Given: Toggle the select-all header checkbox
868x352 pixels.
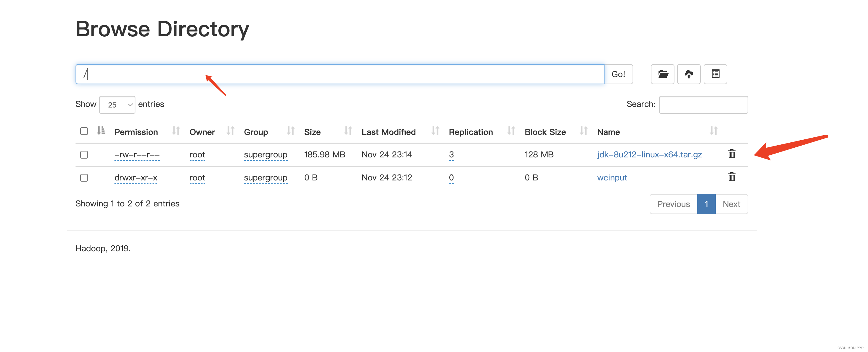Looking at the screenshot, I should (x=84, y=131).
